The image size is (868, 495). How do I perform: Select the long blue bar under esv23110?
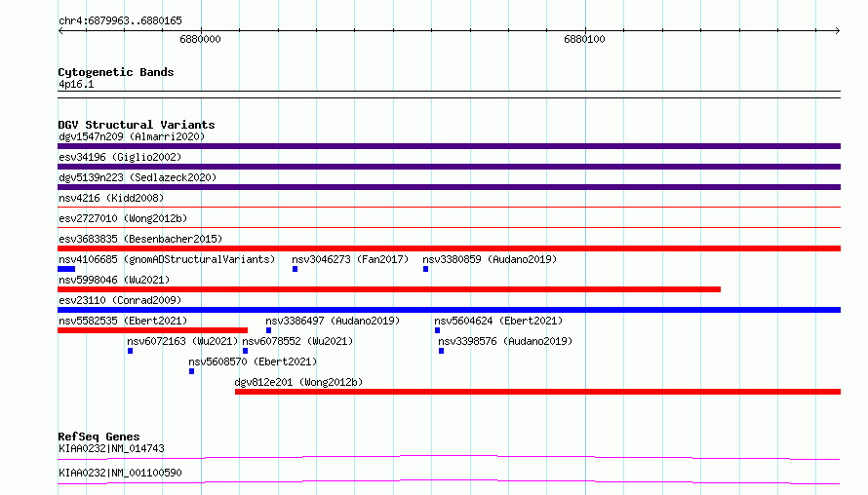pos(449,310)
